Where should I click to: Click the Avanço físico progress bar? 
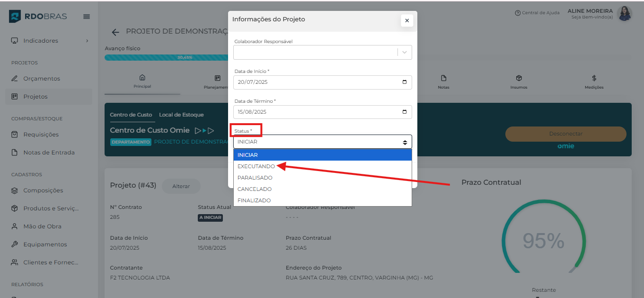click(x=166, y=57)
